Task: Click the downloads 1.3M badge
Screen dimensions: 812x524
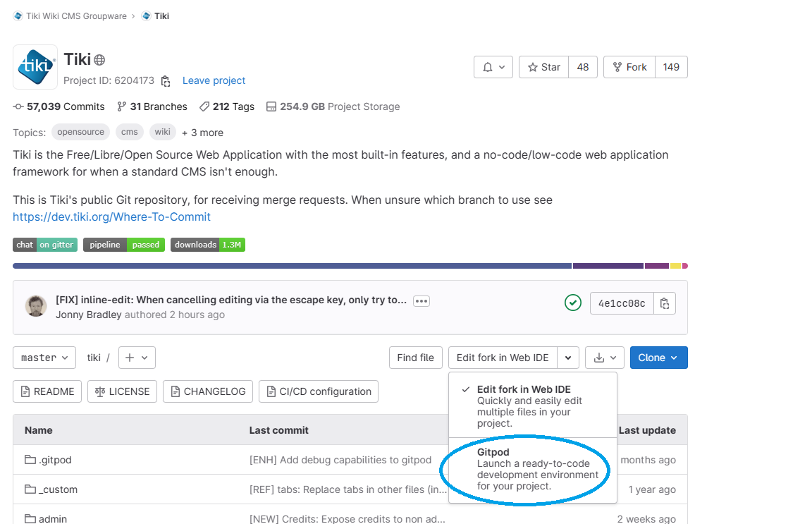Action: pos(208,245)
